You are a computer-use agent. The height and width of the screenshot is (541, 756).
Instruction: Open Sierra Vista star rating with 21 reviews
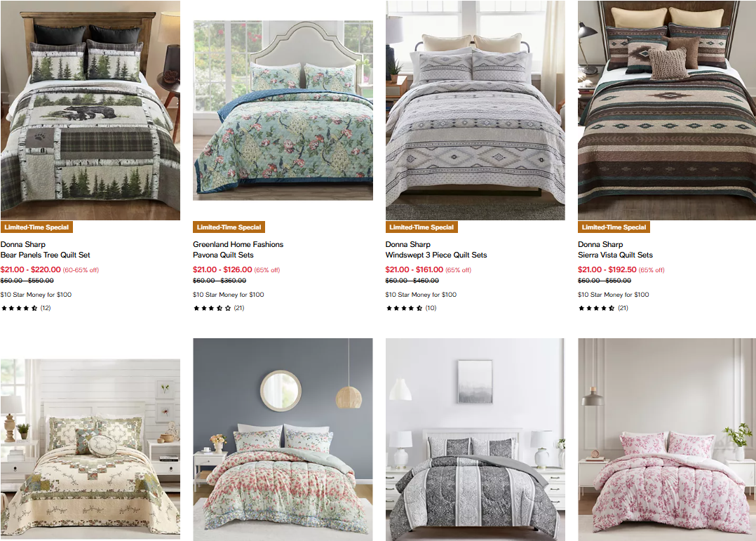(604, 308)
